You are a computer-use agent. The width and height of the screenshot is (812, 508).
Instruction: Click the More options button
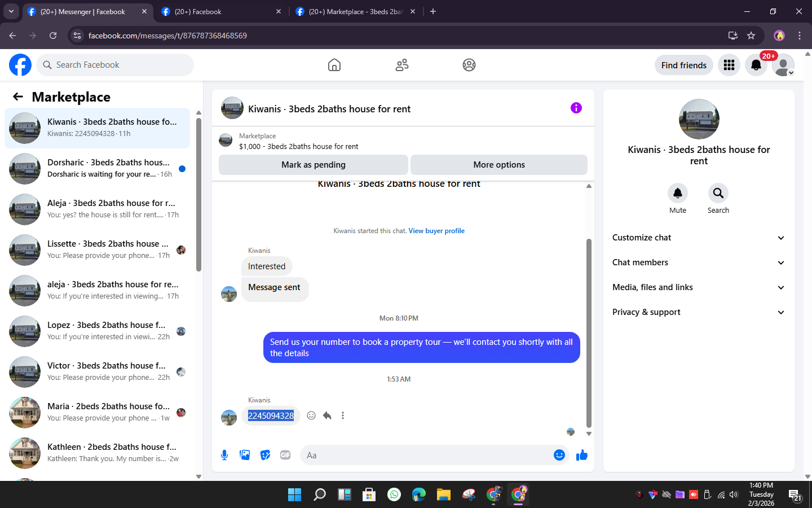[x=499, y=165]
